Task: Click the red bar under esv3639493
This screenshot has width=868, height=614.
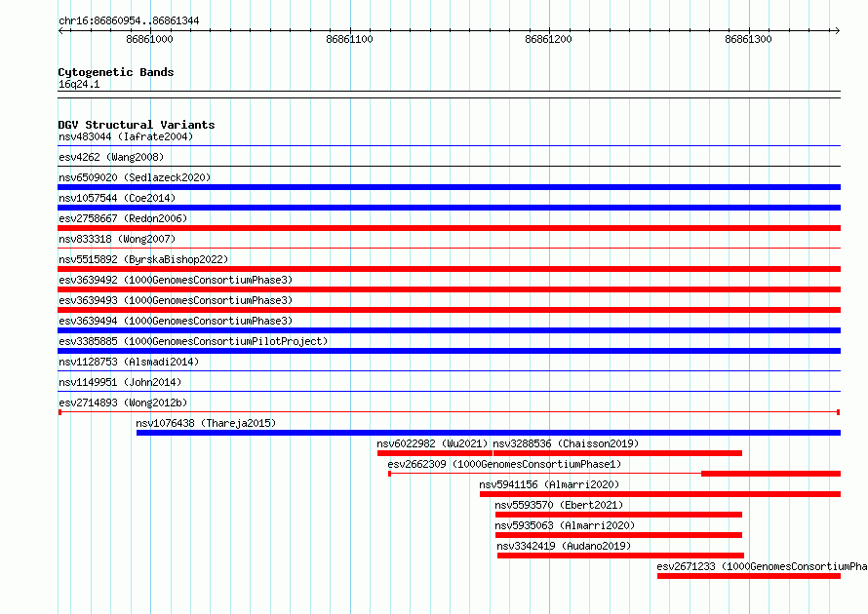Action: (x=449, y=310)
